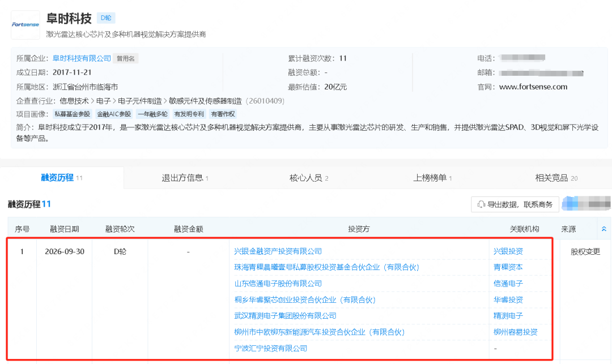Click the 敏感元件及传感器制造 industry text

205,101
